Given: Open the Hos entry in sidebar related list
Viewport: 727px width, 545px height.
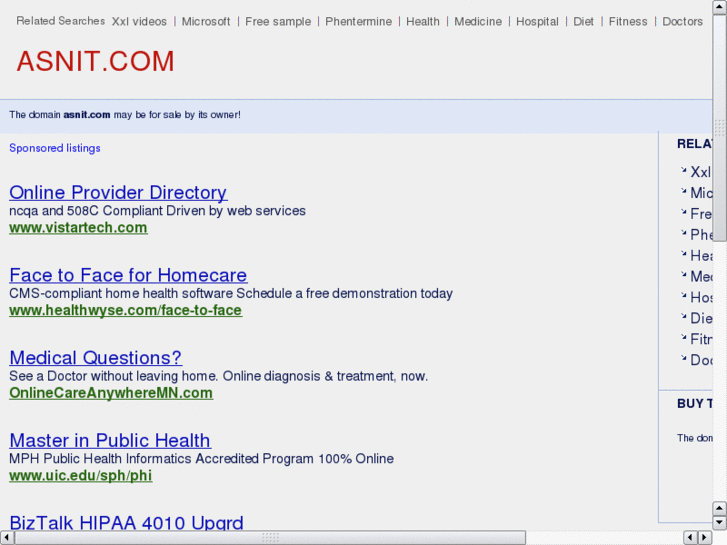Looking at the screenshot, I should click(x=701, y=297).
